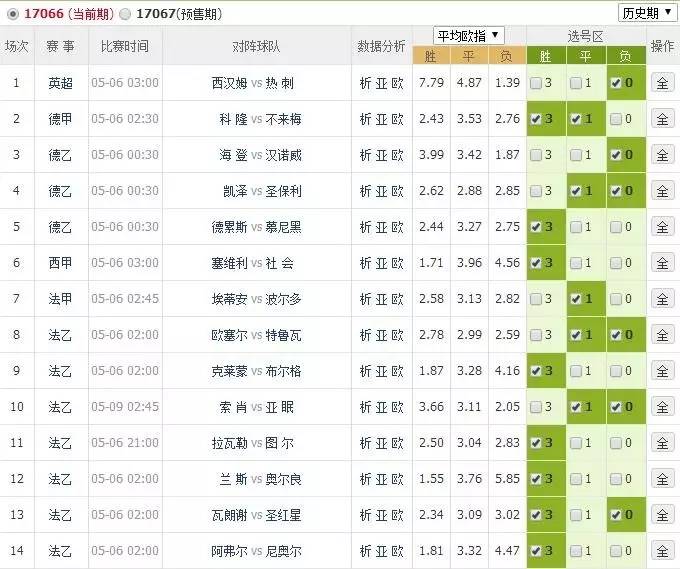Click away team 圣红星
Screen dimensions: 680x569
click(x=283, y=515)
